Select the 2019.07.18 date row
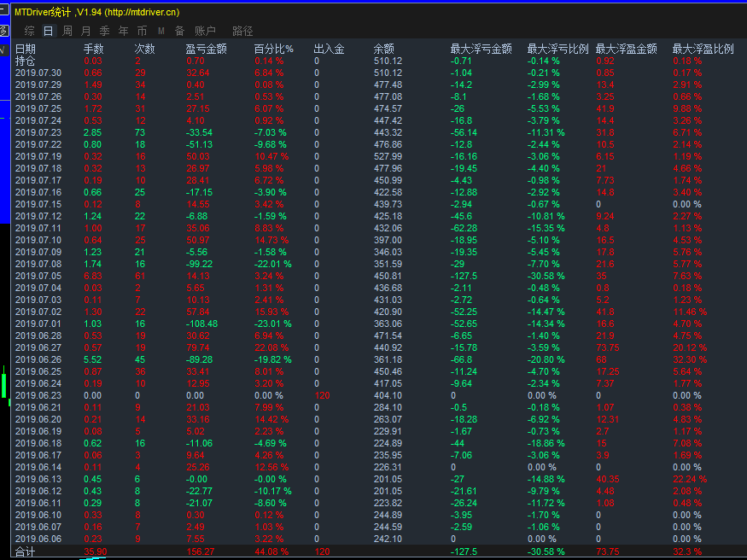 point(38,168)
